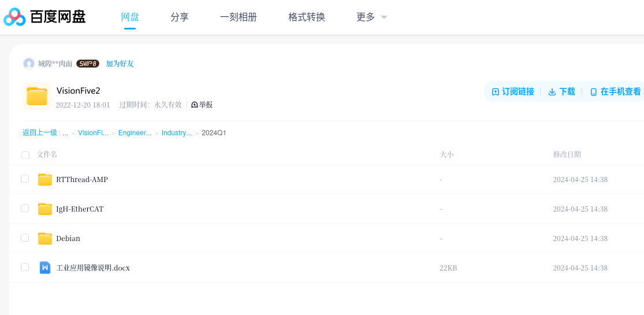The width and height of the screenshot is (644, 315).
Task: Click the Debian folder icon
Action: coord(45,239)
